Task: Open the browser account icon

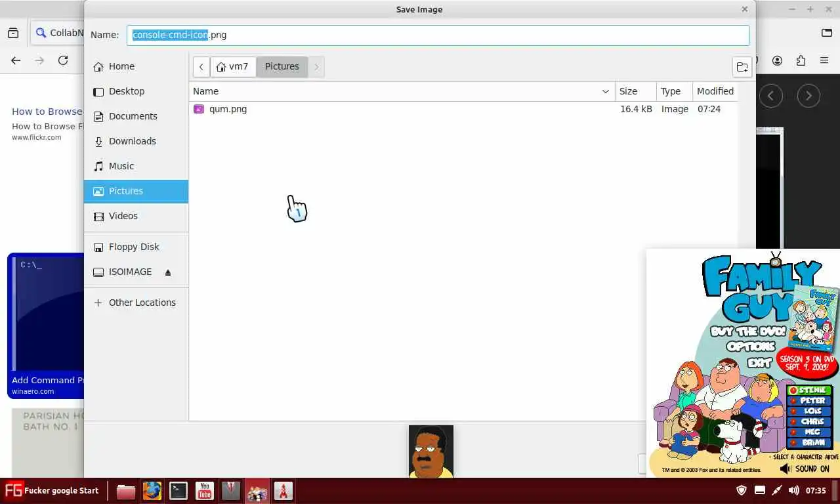Action: (x=777, y=60)
